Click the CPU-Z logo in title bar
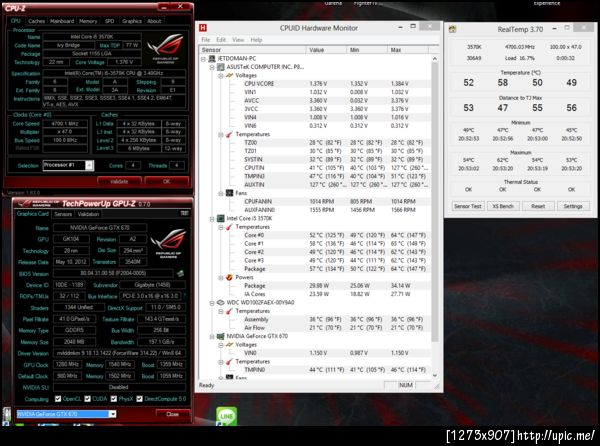The image size is (600, 446). tap(16, 8)
